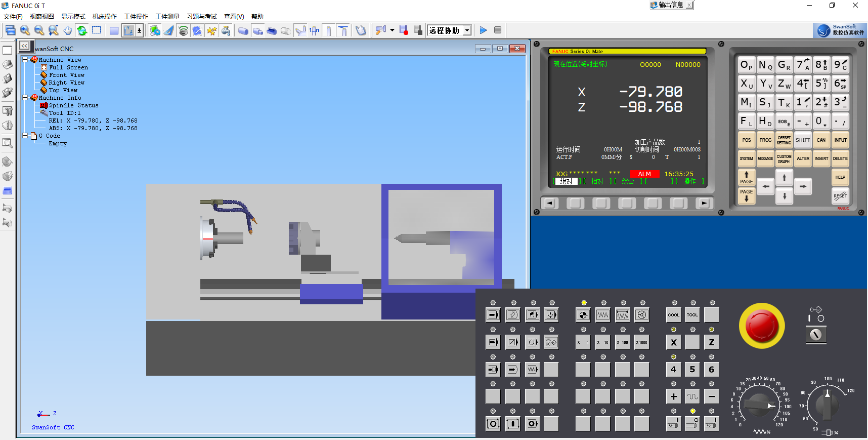Open dropdown arrow beside the flag icon
The image size is (868, 440).
point(392,30)
